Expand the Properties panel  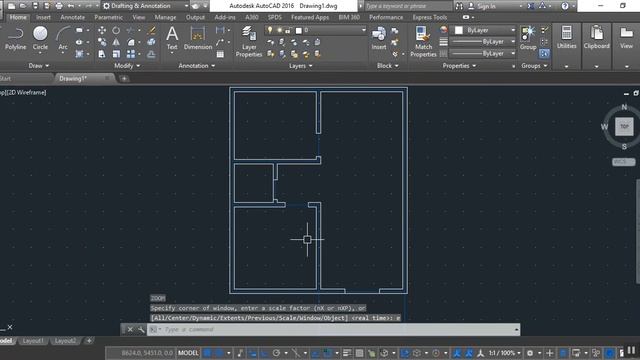coord(459,66)
